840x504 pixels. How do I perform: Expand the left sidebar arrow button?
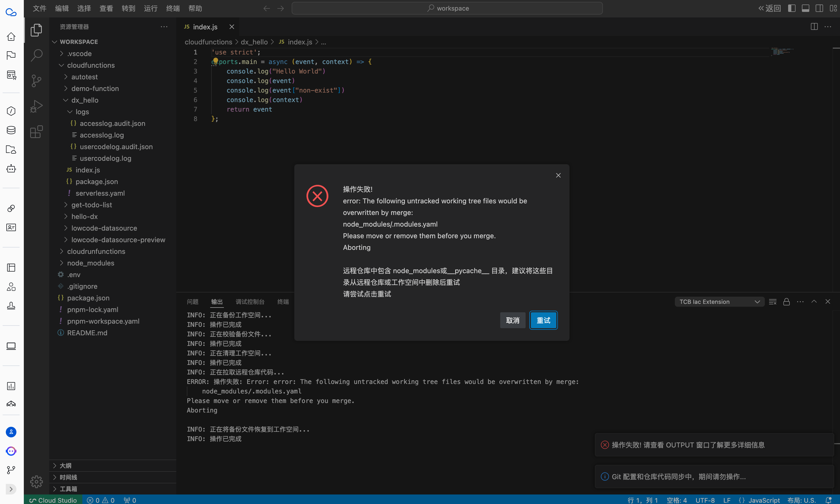11,489
